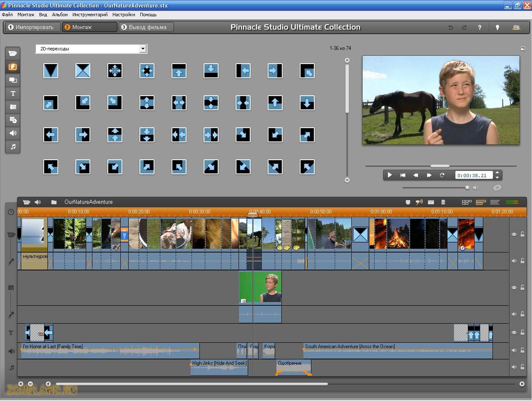Lock the music track
Viewport: 532px width, 401px height.
point(522,367)
